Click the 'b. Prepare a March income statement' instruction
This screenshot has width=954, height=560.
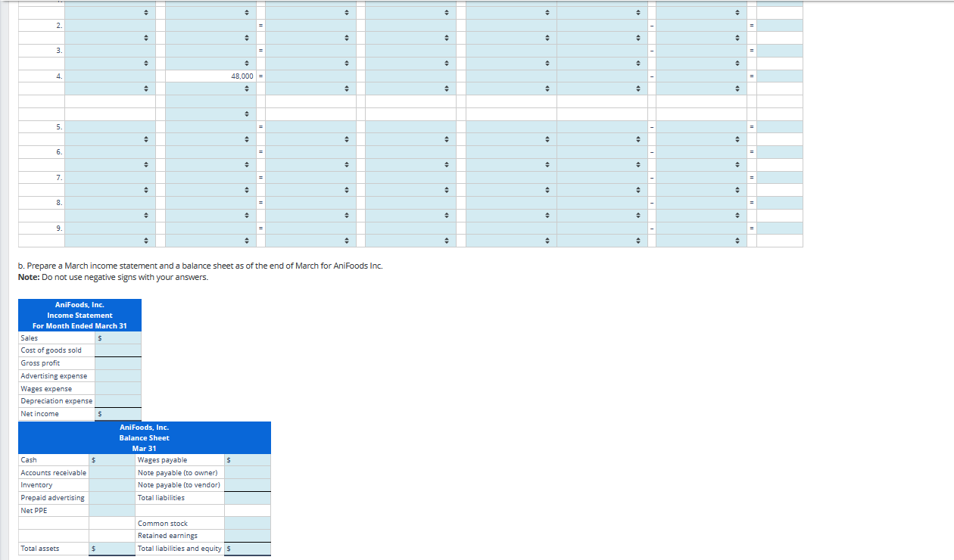(x=201, y=266)
